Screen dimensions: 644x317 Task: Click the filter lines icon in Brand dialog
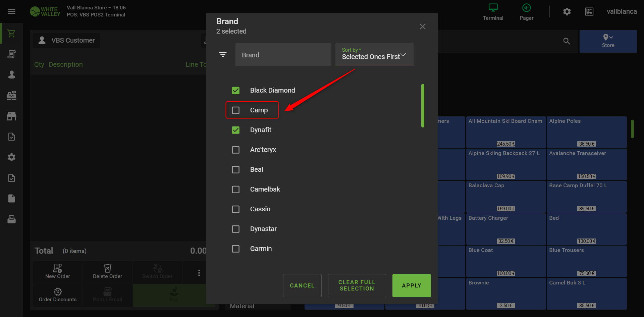[223, 54]
